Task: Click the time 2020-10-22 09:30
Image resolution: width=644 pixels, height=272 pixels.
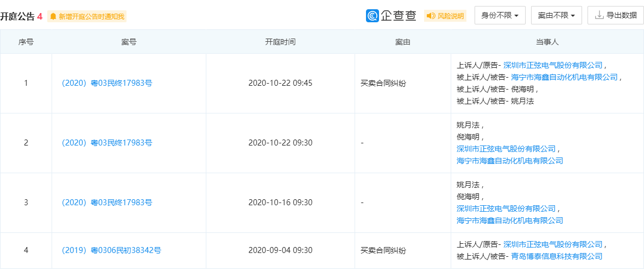Action: click(281, 143)
